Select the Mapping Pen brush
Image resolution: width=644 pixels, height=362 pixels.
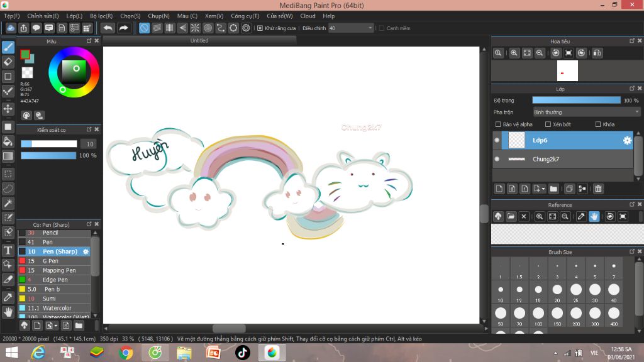[54, 270]
